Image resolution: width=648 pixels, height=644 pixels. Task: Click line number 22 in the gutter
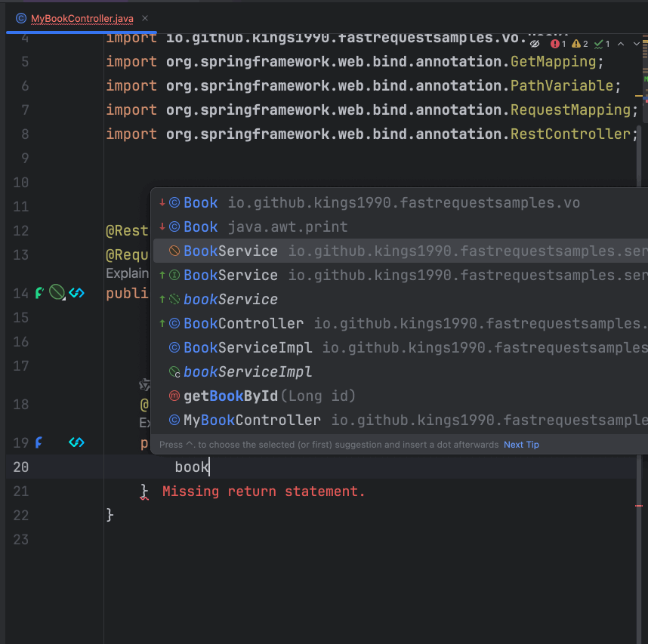(x=20, y=515)
